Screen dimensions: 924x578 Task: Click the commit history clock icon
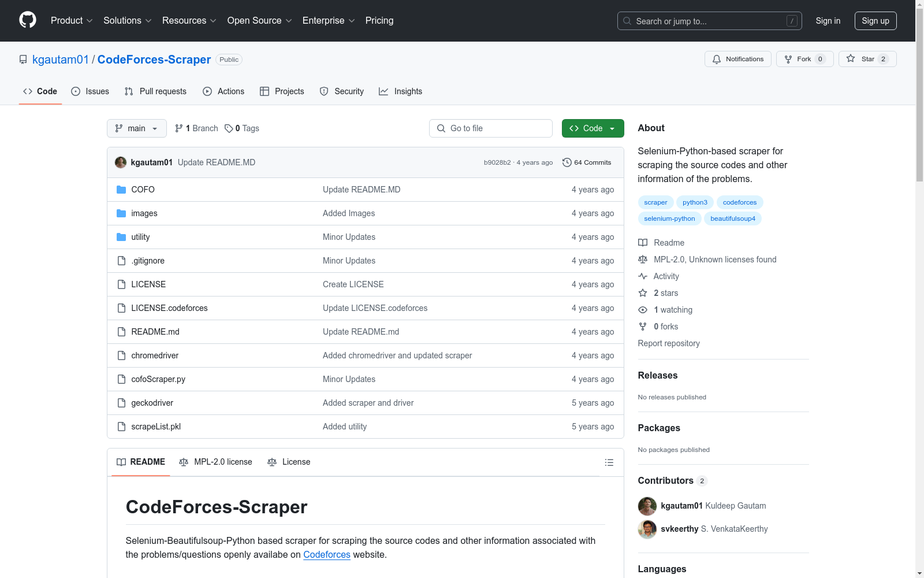pyautogui.click(x=567, y=162)
